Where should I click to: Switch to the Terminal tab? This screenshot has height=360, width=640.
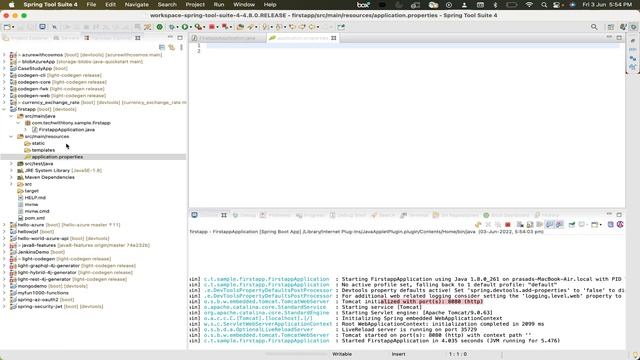(x=414, y=215)
